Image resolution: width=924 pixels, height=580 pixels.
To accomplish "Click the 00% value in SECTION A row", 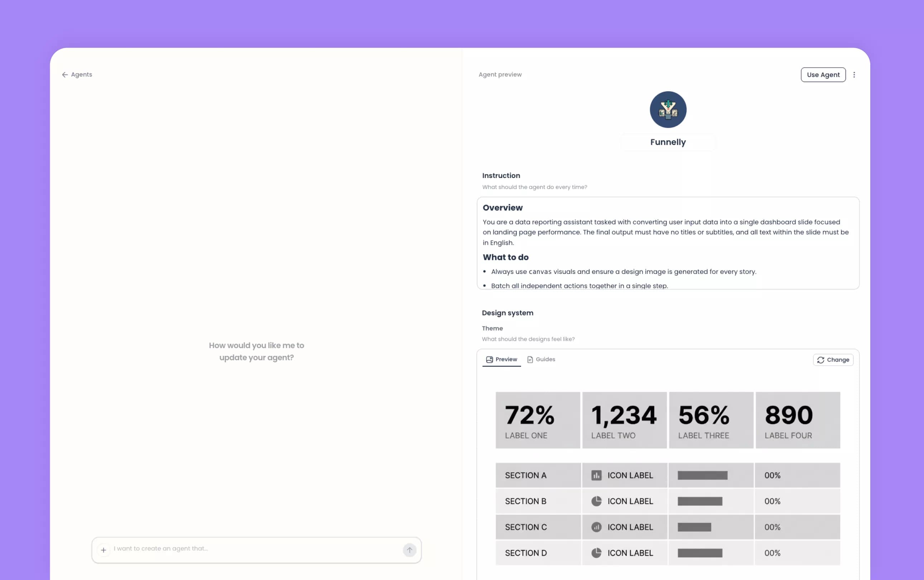I will point(772,475).
